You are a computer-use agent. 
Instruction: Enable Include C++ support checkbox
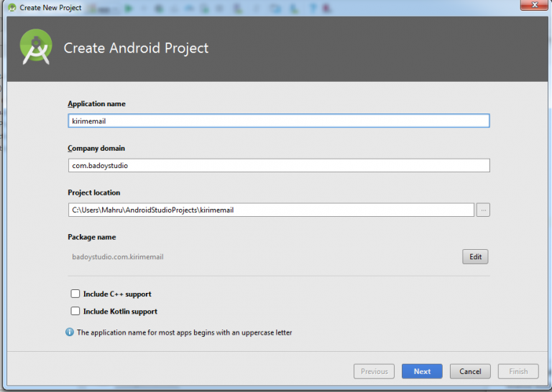click(x=75, y=294)
